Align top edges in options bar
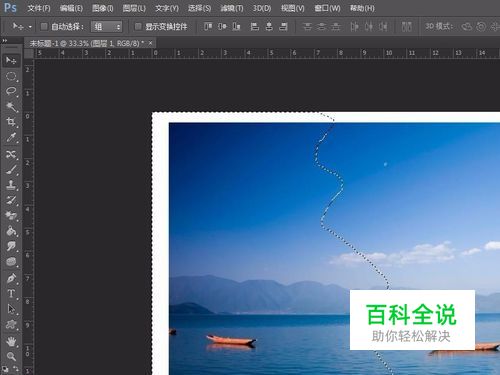Viewport: 500px width, 375px height. pos(208,26)
